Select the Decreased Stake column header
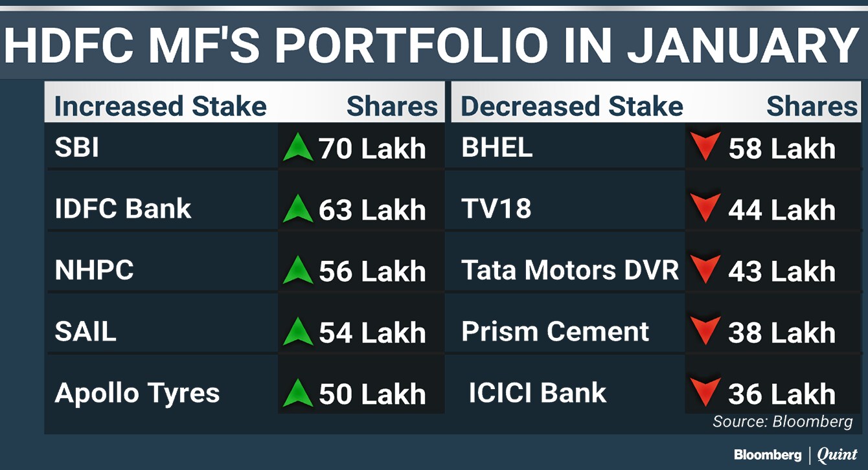The image size is (868, 470). point(572,107)
